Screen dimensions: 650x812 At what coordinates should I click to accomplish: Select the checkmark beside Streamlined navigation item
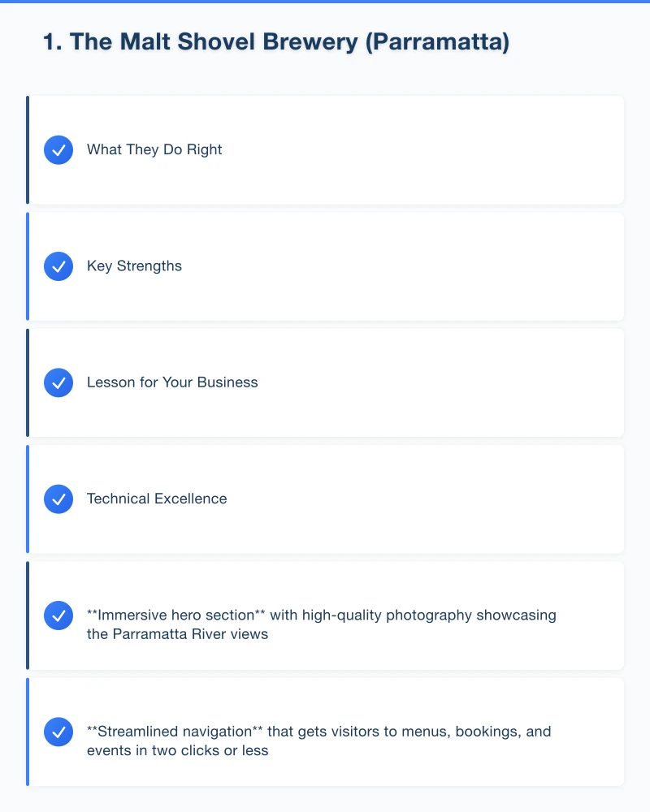pos(58,732)
